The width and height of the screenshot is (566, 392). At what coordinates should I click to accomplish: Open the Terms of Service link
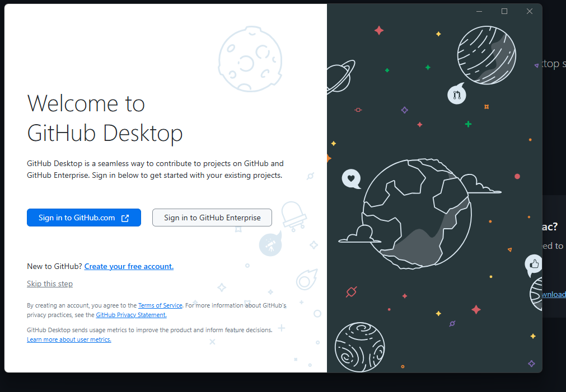[160, 305]
